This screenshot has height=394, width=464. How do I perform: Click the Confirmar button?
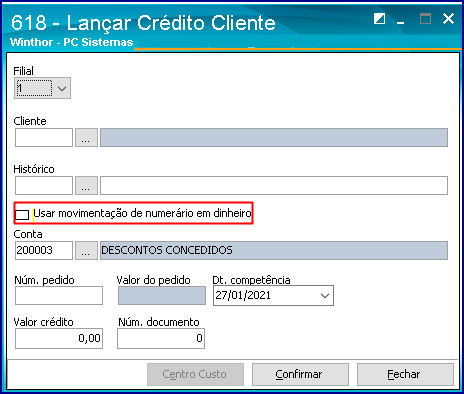(x=300, y=375)
